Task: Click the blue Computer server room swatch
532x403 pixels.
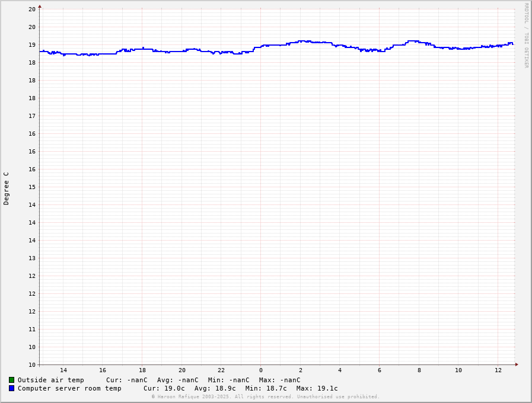Action: tap(11, 388)
